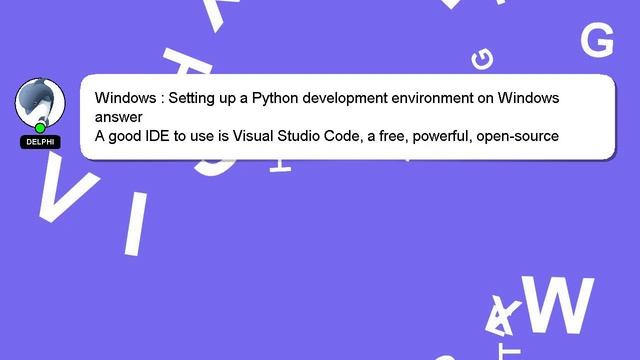The width and height of the screenshot is (640, 360).
Task: Click the 'A good IDE to use is Visual Studio Code' line
Action: tap(327, 136)
